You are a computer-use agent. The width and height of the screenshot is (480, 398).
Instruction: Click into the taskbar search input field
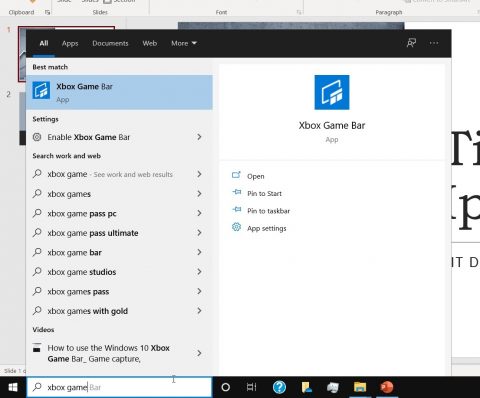[x=119, y=387]
